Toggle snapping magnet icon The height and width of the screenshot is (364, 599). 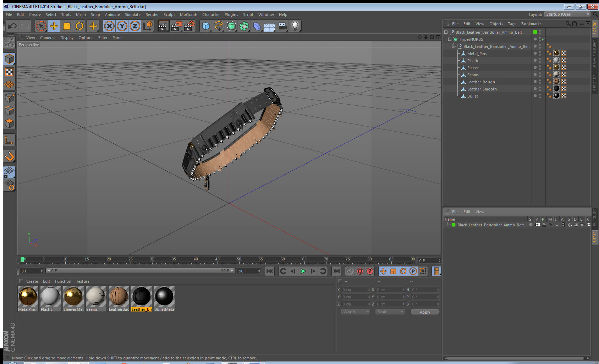coord(9,156)
